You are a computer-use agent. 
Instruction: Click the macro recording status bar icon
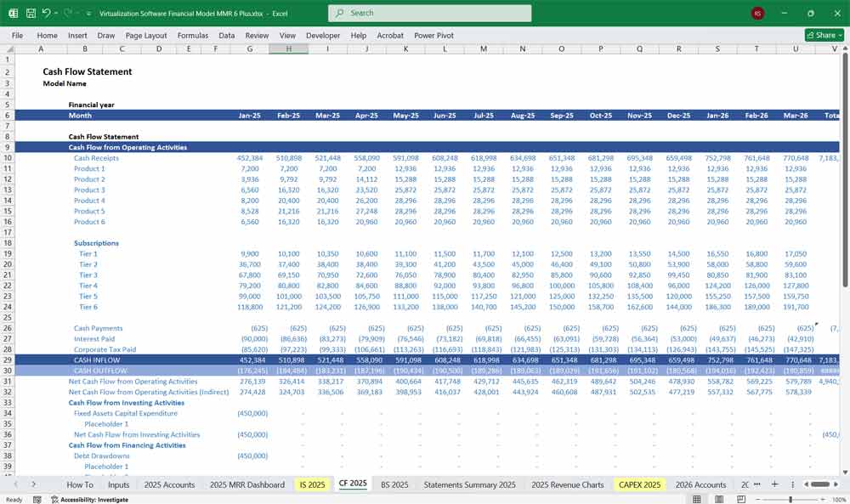[37, 499]
